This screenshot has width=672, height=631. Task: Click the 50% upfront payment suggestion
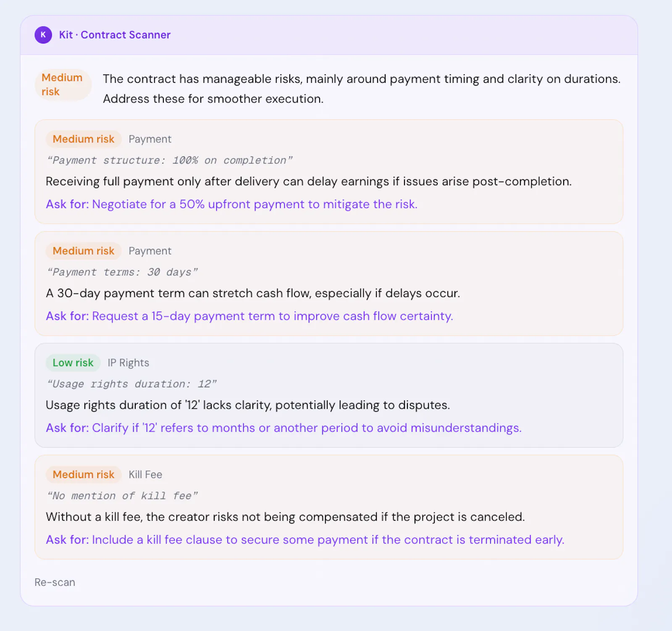[x=232, y=204]
